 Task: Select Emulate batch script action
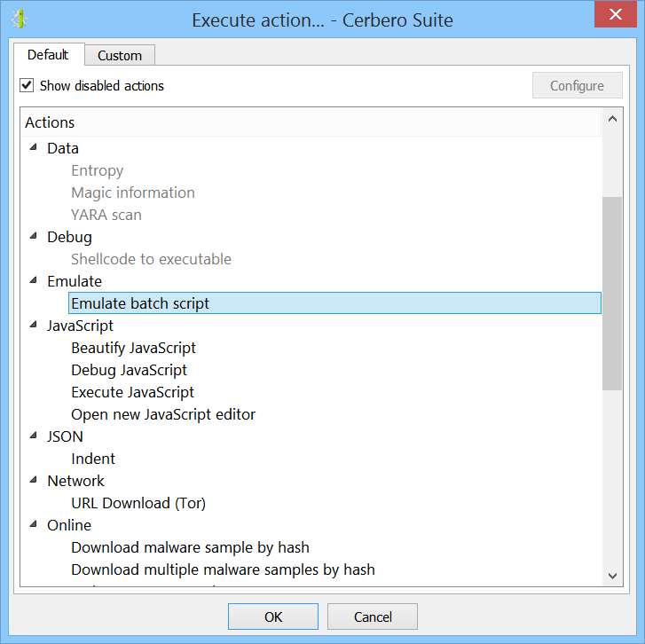coord(334,303)
